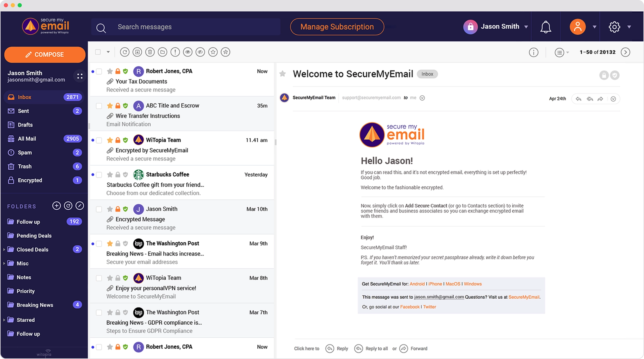This screenshot has height=359, width=644.
Task: Open the Spam folder
Action: click(24, 152)
